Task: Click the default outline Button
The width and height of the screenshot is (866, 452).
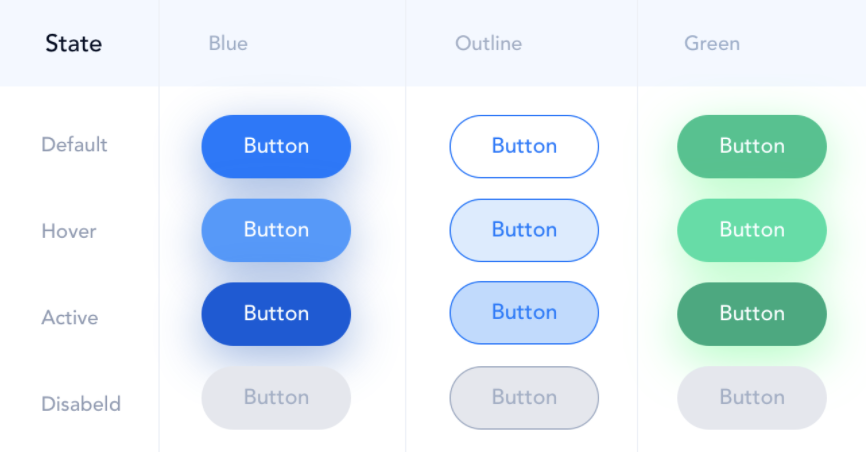Action: pos(524,146)
